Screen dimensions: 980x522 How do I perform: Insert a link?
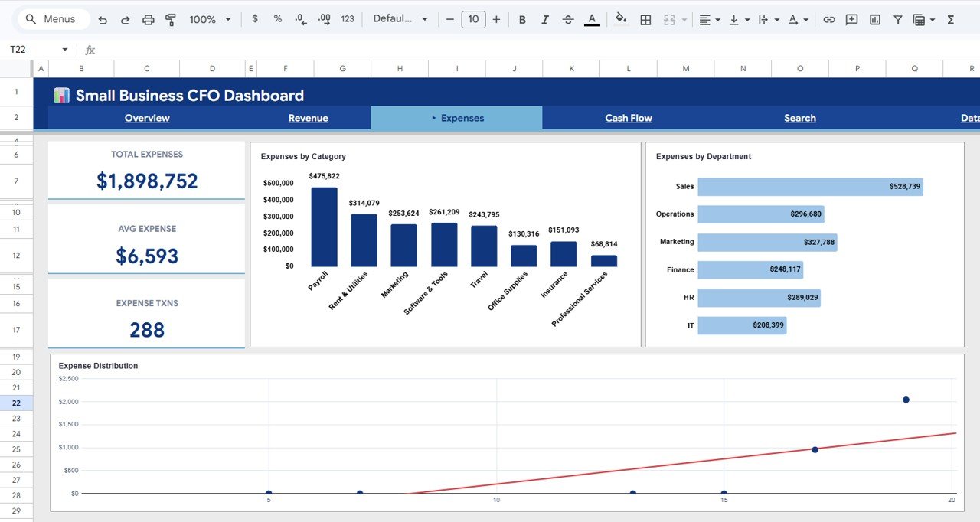[x=829, y=19]
